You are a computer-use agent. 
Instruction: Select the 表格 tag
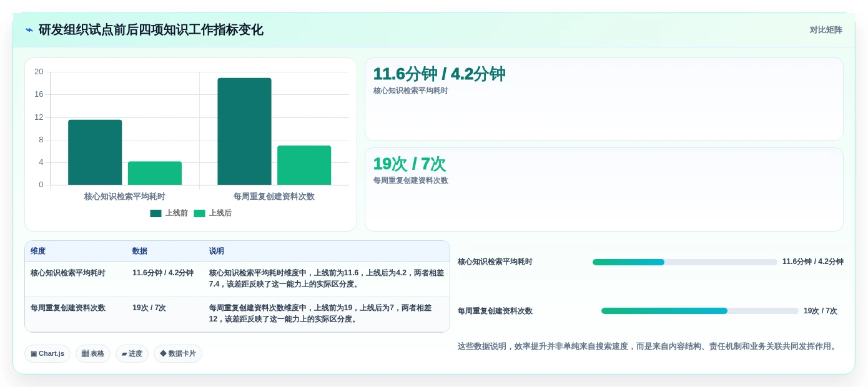pyautogui.click(x=93, y=354)
